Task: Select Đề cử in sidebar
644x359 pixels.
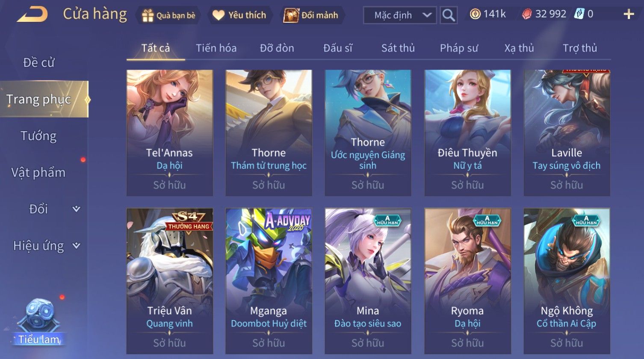Action: [x=38, y=63]
